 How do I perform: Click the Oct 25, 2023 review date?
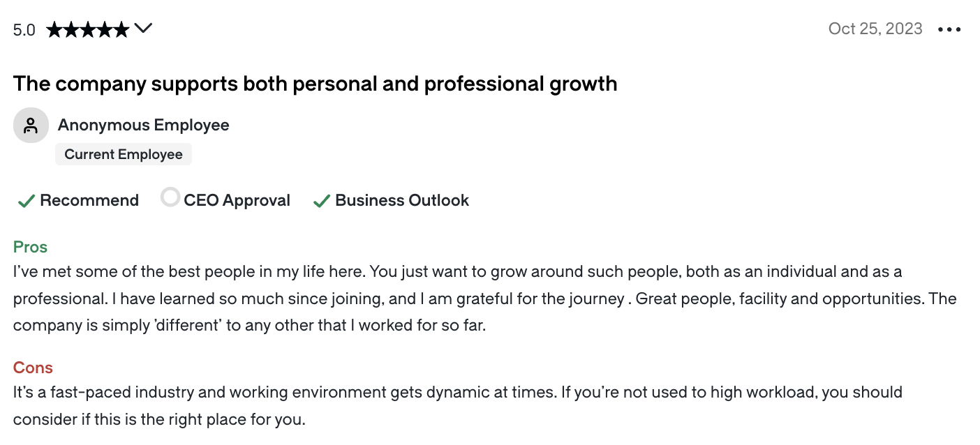pos(875,29)
